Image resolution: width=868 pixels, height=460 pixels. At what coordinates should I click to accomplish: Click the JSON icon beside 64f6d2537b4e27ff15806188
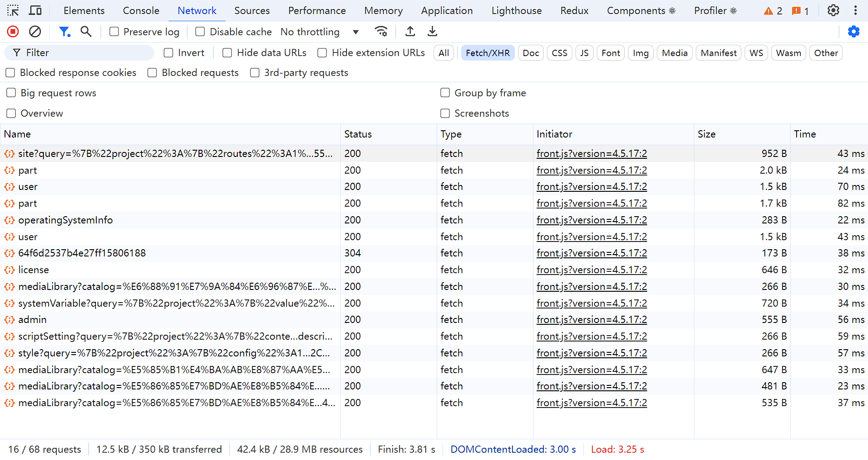(9, 253)
